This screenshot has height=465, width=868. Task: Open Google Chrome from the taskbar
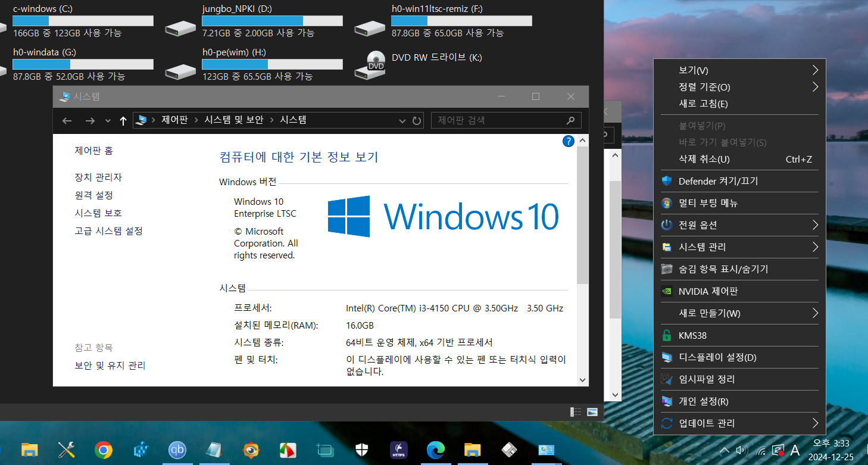(x=104, y=450)
